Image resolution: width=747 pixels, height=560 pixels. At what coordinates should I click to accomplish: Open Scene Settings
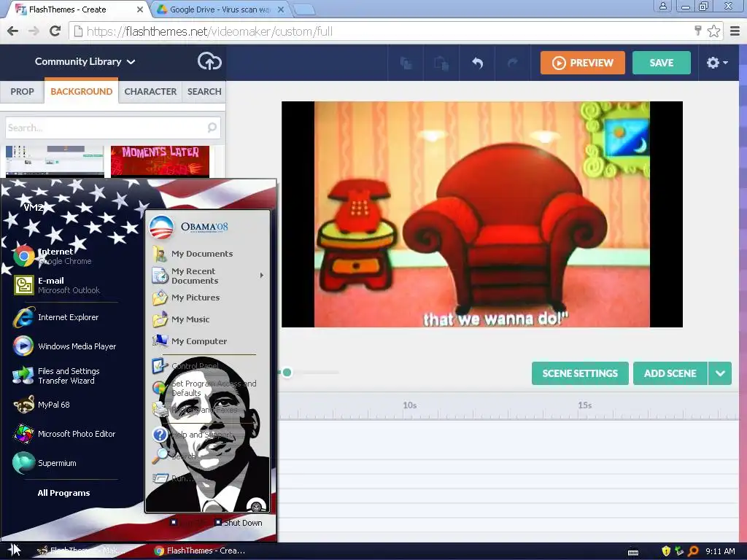(x=580, y=373)
